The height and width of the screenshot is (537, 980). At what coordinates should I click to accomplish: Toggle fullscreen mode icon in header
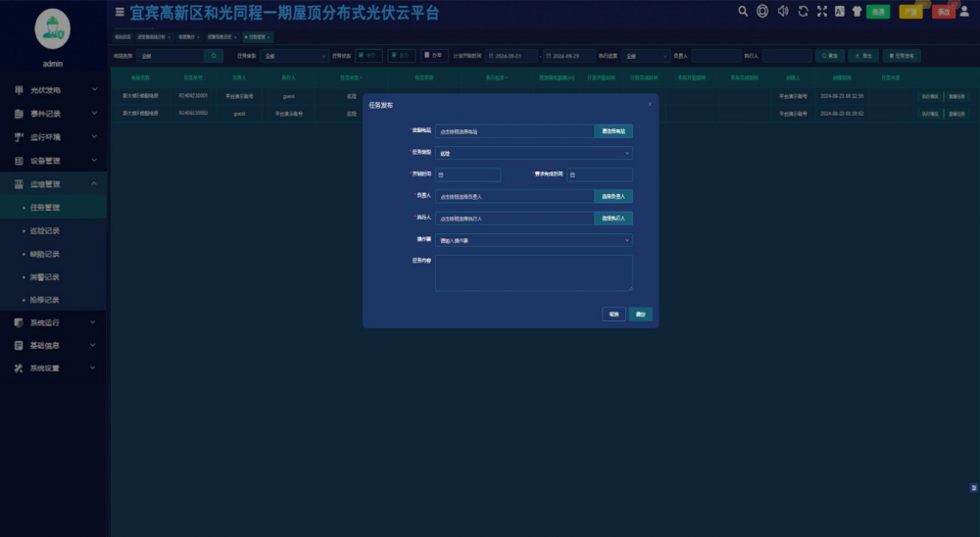[x=822, y=11]
